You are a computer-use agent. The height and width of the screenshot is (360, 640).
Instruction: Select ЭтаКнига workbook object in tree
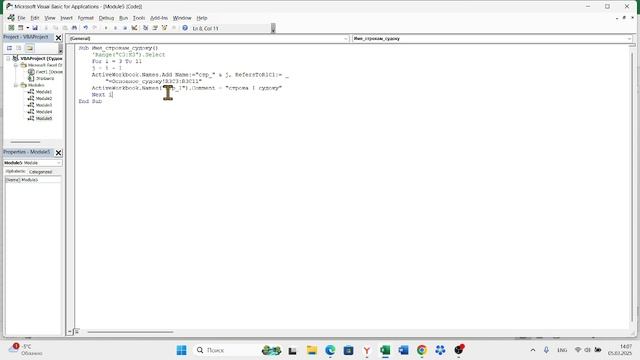[41, 78]
